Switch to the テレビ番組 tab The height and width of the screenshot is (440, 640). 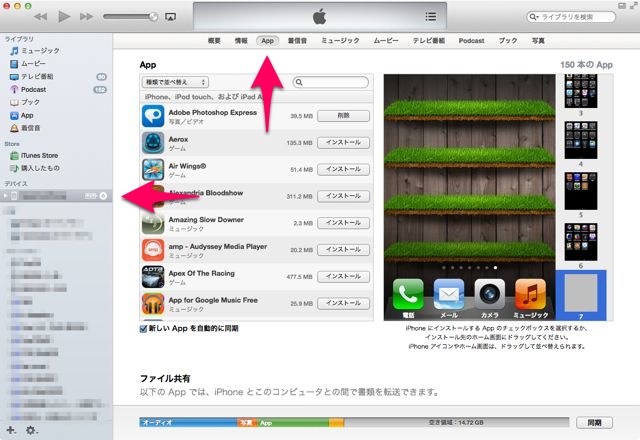(x=429, y=41)
